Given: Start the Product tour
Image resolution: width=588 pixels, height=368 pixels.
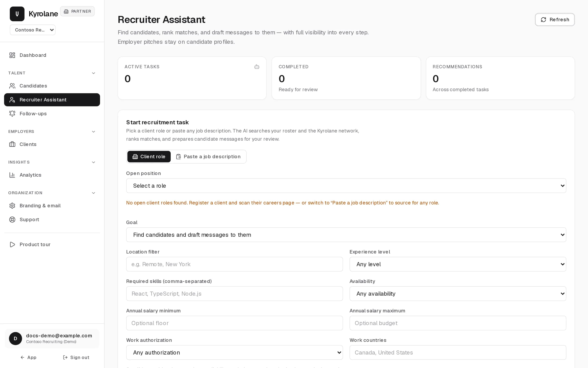Looking at the screenshot, I should tap(52, 244).
